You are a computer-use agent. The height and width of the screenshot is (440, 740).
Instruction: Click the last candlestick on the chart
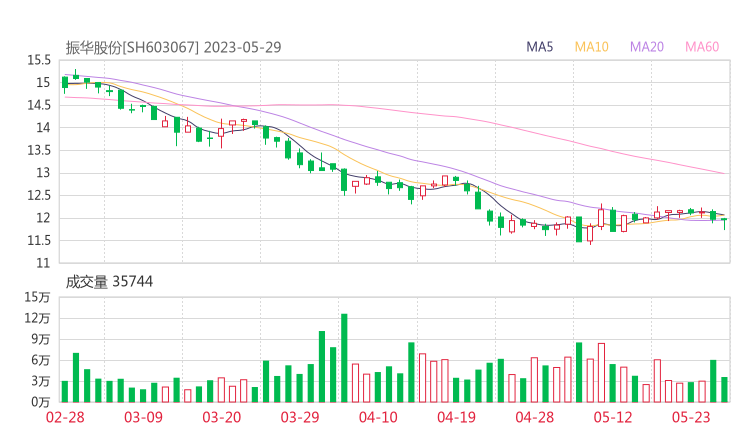pyautogui.click(x=724, y=222)
